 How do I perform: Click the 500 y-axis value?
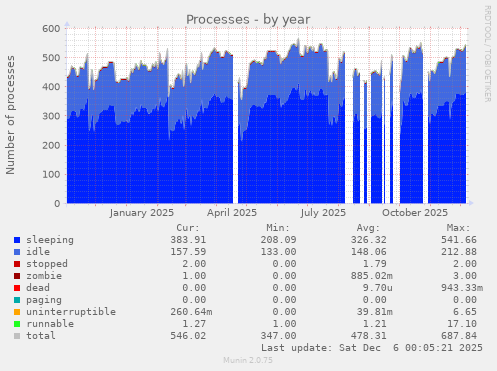(51, 58)
